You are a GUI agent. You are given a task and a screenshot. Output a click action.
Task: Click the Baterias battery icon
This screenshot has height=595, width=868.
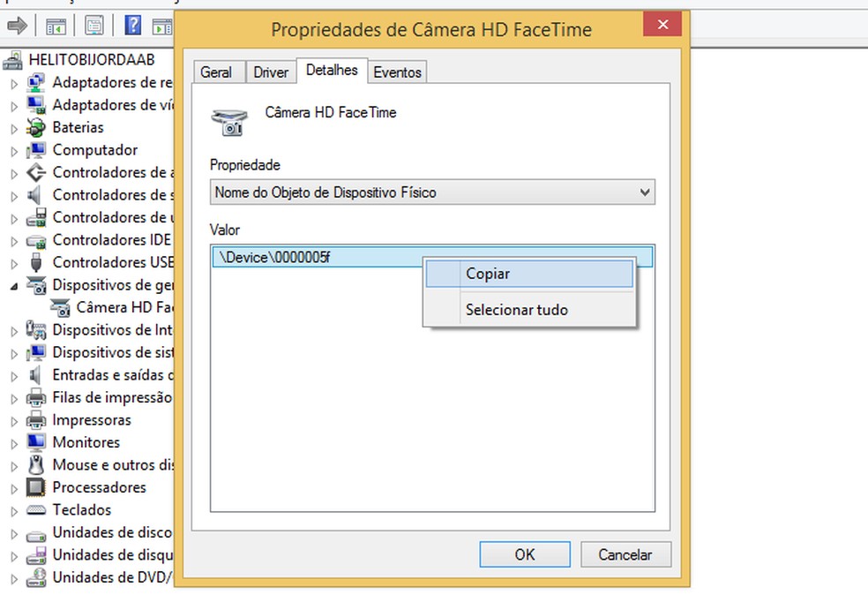click(x=36, y=127)
